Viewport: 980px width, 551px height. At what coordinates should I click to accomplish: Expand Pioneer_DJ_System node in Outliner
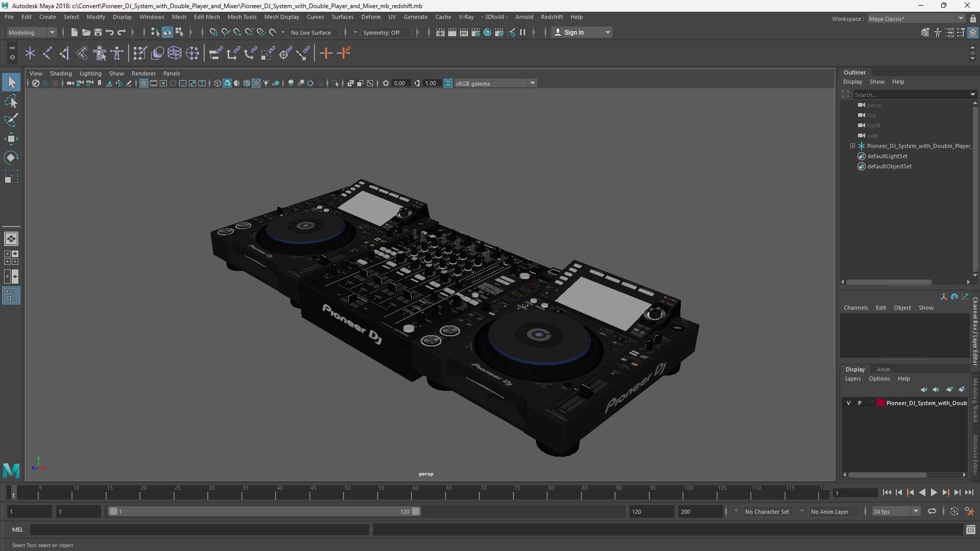click(852, 146)
